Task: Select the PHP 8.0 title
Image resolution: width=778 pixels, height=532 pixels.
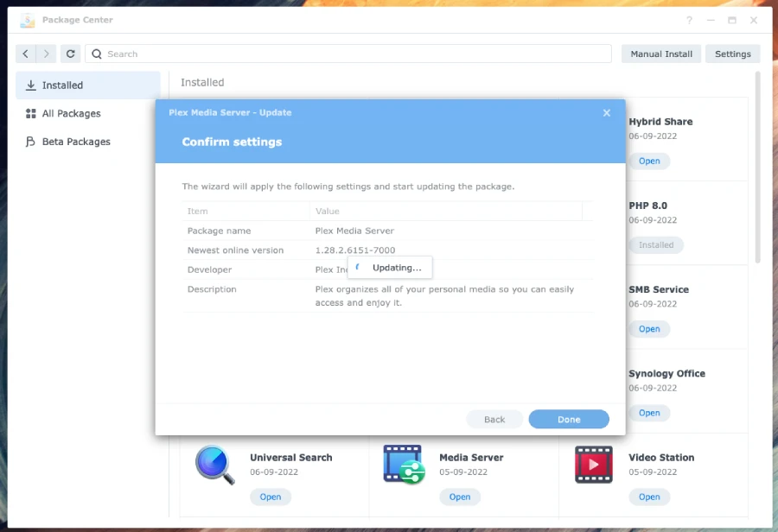Action: [x=647, y=206]
